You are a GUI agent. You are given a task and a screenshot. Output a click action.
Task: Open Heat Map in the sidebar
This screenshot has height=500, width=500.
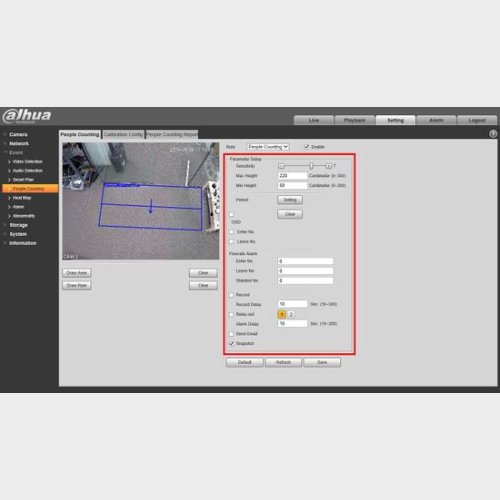[x=22, y=198]
